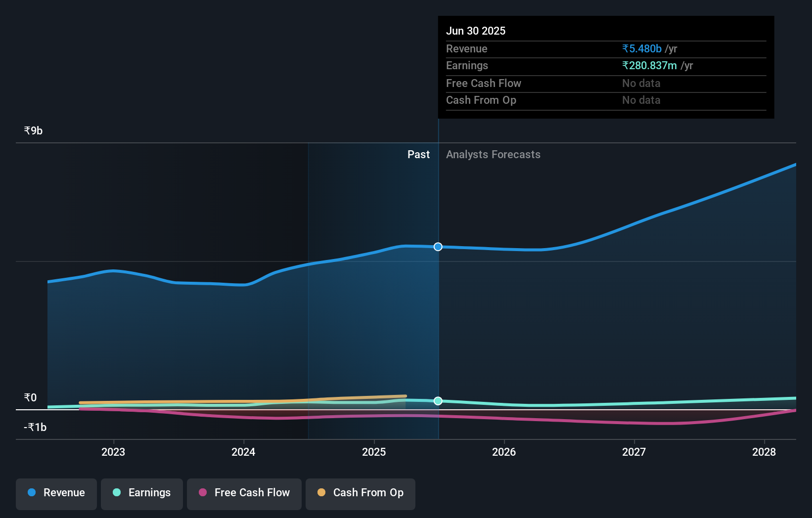
Task: Expand the Free Cash Flow tooltip row
Action: click(x=484, y=83)
